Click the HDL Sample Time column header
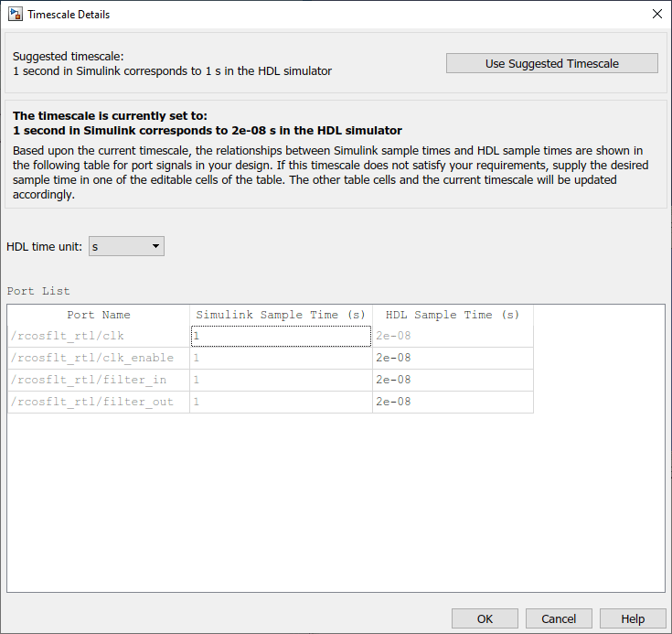672x634 pixels. (x=453, y=315)
